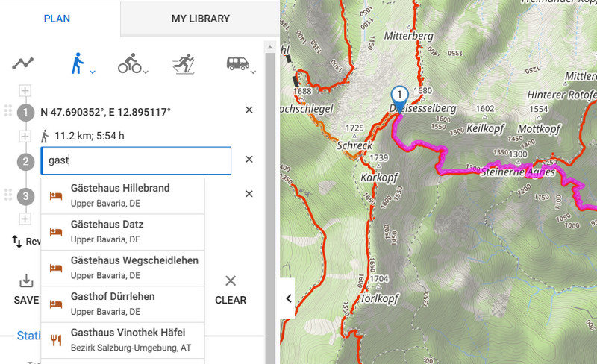Add a waypoint above point 1

click(x=25, y=90)
